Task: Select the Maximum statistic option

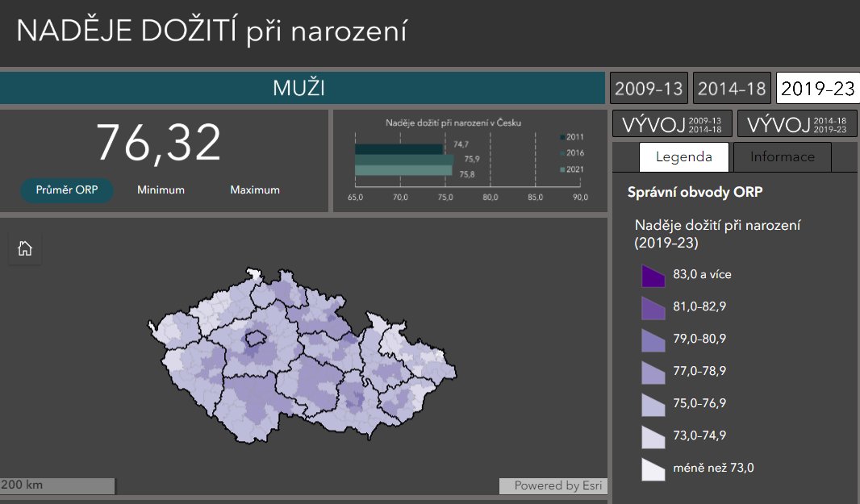Action: pyautogui.click(x=254, y=190)
